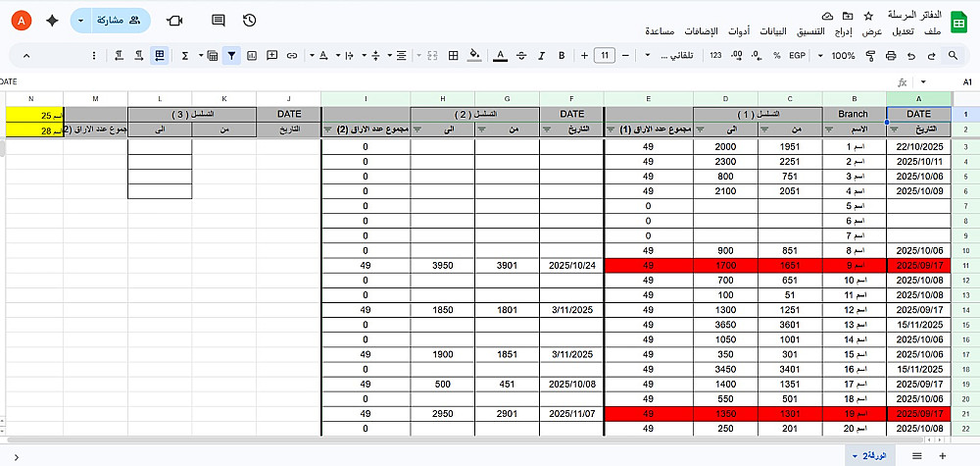Screen dimensions: 980x466
Task: Open horizontal align dropdown
Action: [397, 56]
